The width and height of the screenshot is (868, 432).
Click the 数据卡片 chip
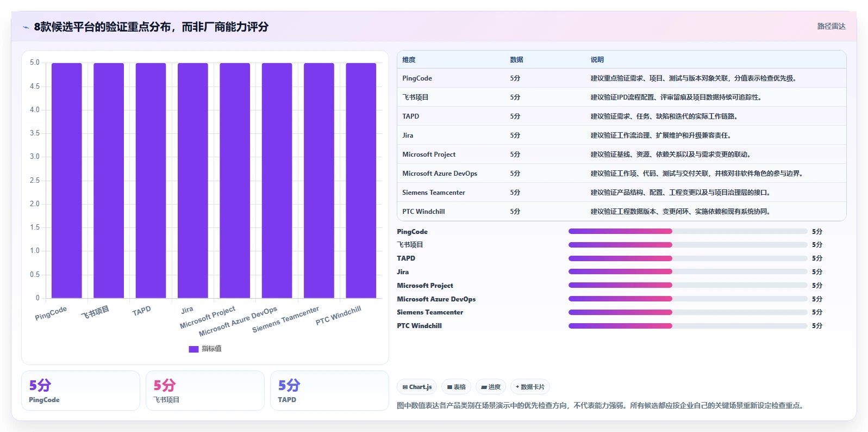(530, 387)
